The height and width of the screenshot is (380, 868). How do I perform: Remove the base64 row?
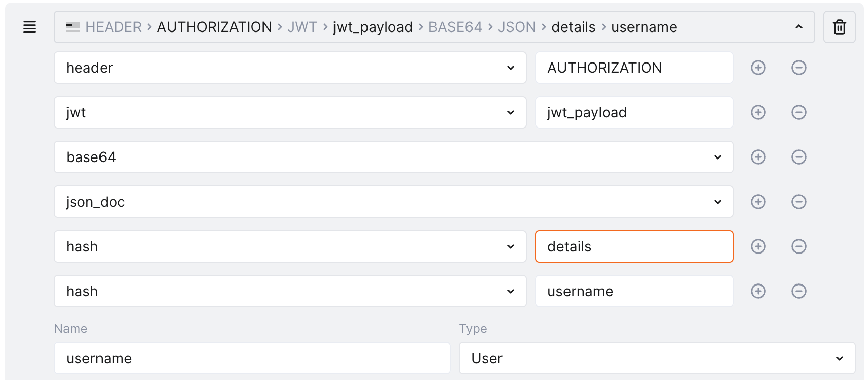[x=798, y=157]
